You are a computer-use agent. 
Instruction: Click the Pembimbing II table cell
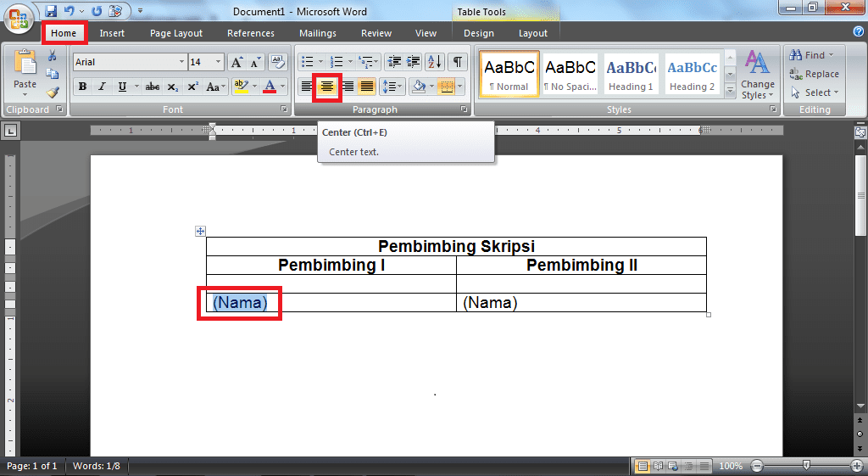pos(581,266)
